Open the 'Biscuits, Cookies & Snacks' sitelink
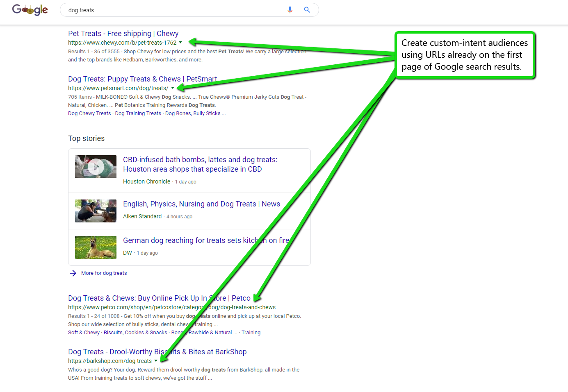 tap(135, 333)
